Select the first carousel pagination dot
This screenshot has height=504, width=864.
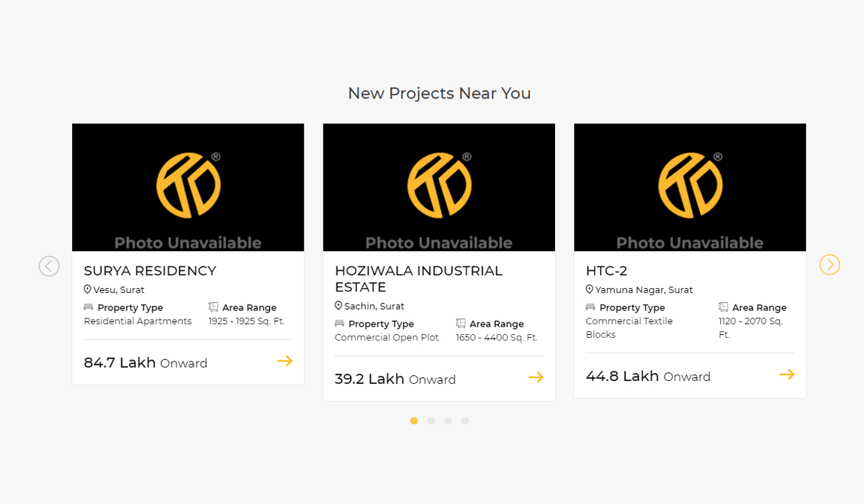click(414, 420)
